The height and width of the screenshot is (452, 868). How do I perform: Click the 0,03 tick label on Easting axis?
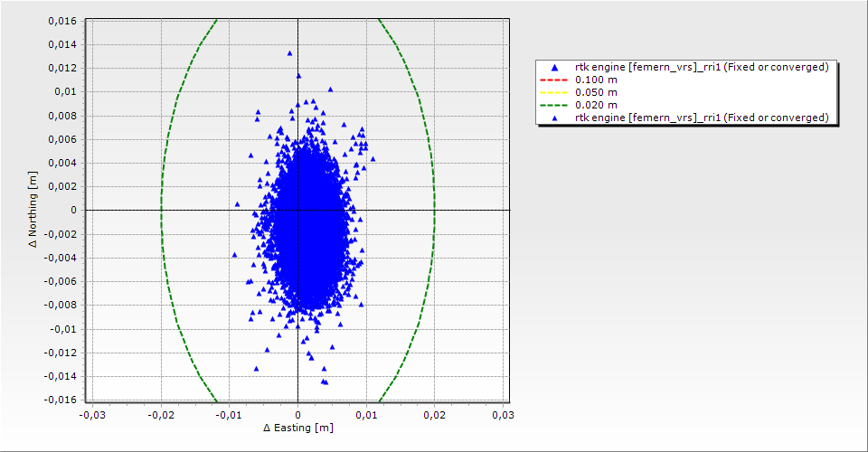tap(503, 414)
